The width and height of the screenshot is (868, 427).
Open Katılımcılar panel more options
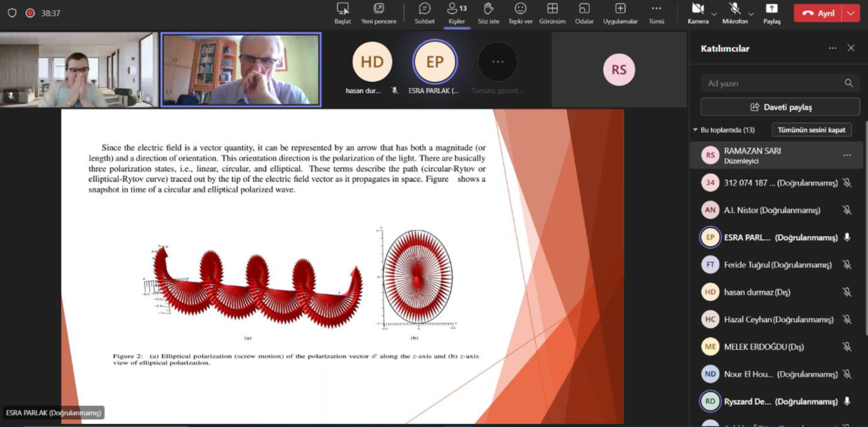pos(832,48)
